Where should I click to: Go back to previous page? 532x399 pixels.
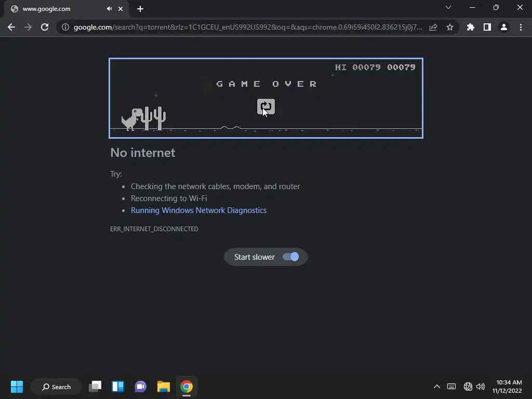pyautogui.click(x=11, y=27)
